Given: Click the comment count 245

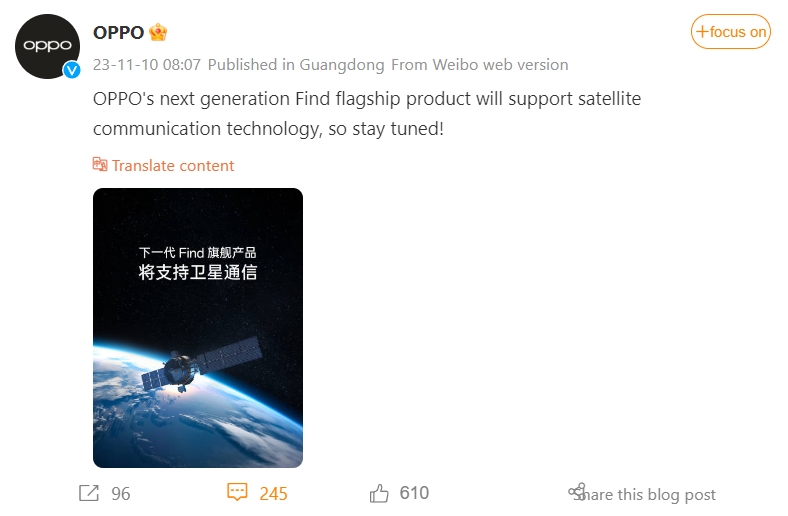Looking at the screenshot, I should coord(273,493).
